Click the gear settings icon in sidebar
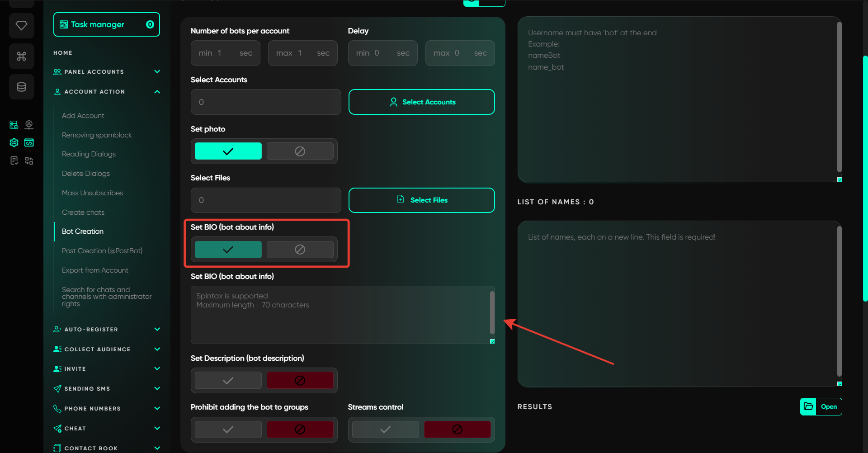Image resolution: width=868 pixels, height=453 pixels. [14, 143]
